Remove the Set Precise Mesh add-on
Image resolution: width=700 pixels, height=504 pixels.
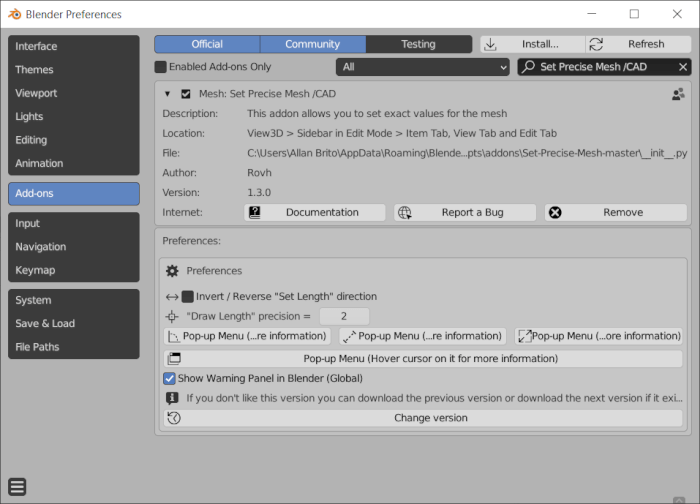tap(616, 212)
